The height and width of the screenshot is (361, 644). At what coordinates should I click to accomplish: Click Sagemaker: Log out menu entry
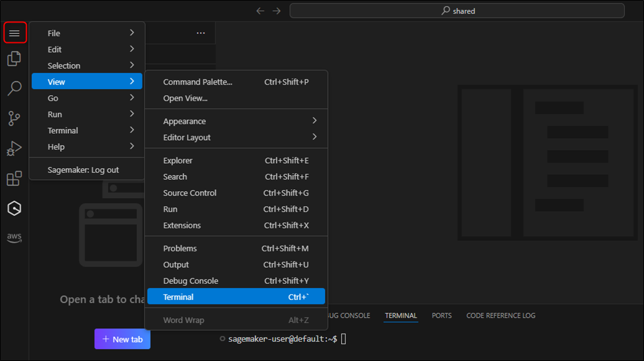point(83,170)
